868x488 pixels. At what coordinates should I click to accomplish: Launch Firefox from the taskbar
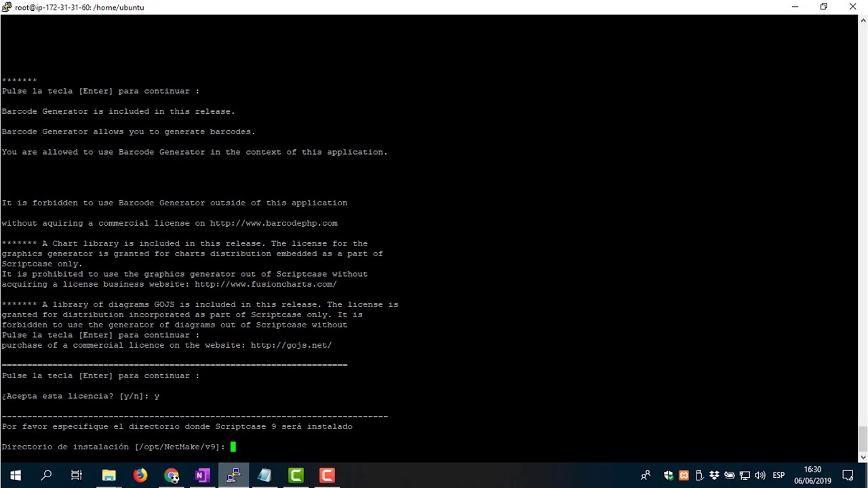[x=140, y=475]
